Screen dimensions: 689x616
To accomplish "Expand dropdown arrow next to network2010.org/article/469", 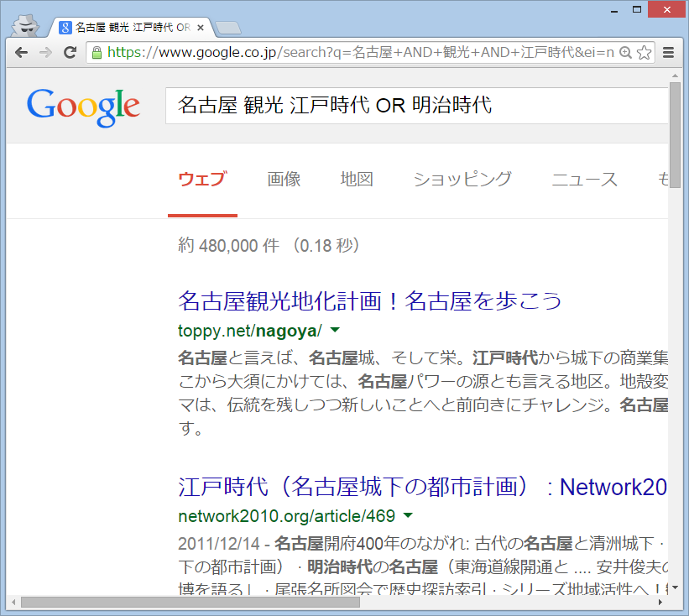I will [x=408, y=515].
